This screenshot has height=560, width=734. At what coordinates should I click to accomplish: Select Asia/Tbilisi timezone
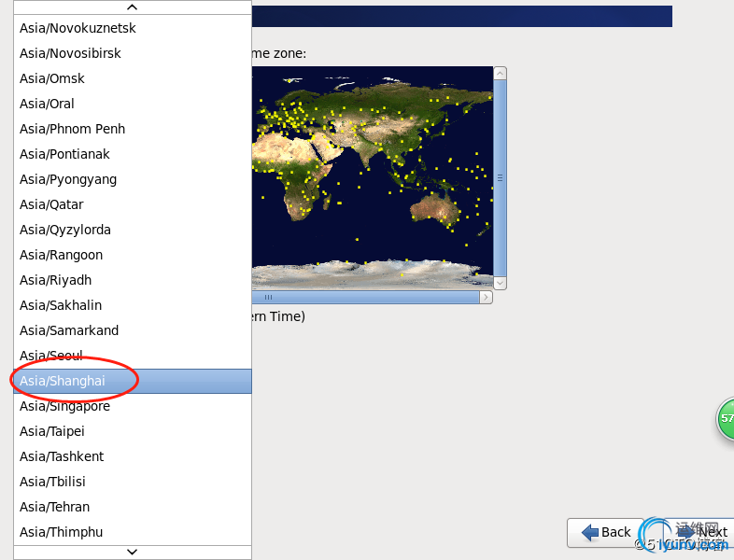(133, 482)
